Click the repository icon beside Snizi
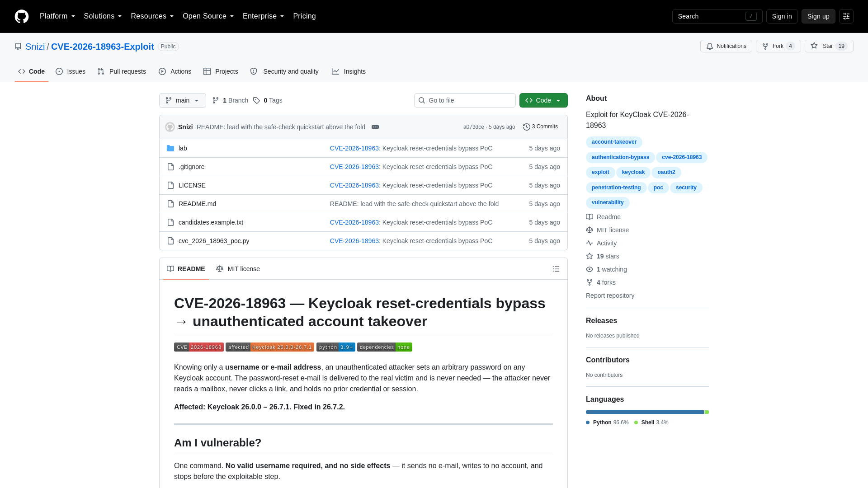Image resolution: width=868 pixels, height=488 pixels. click(18, 47)
